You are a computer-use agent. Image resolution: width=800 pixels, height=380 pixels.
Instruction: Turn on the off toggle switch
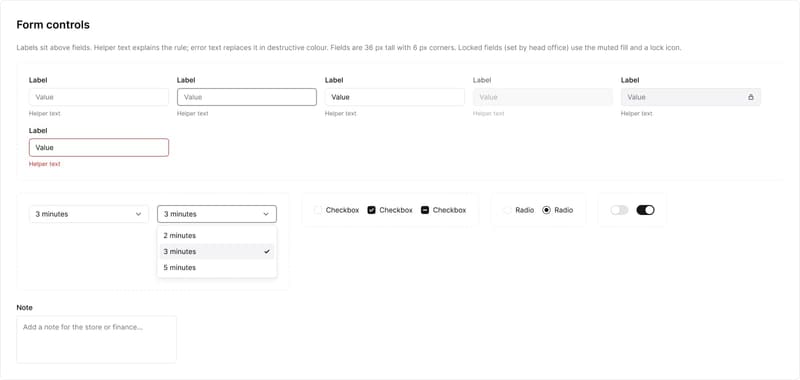tap(619, 210)
